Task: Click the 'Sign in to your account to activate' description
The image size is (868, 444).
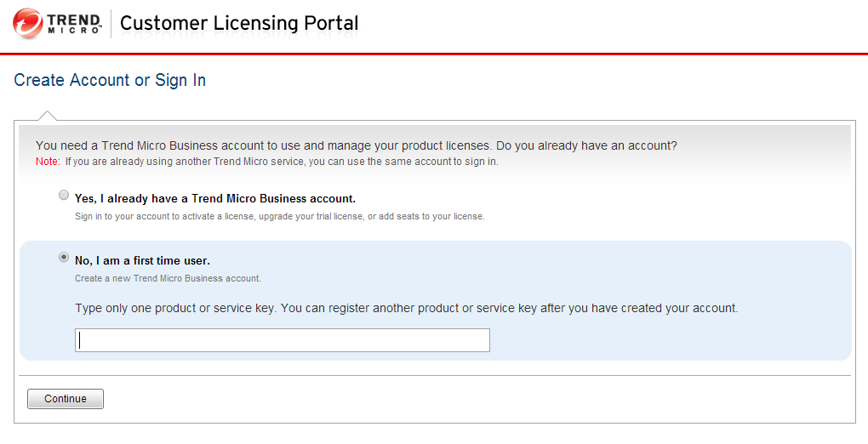Action: (x=279, y=217)
